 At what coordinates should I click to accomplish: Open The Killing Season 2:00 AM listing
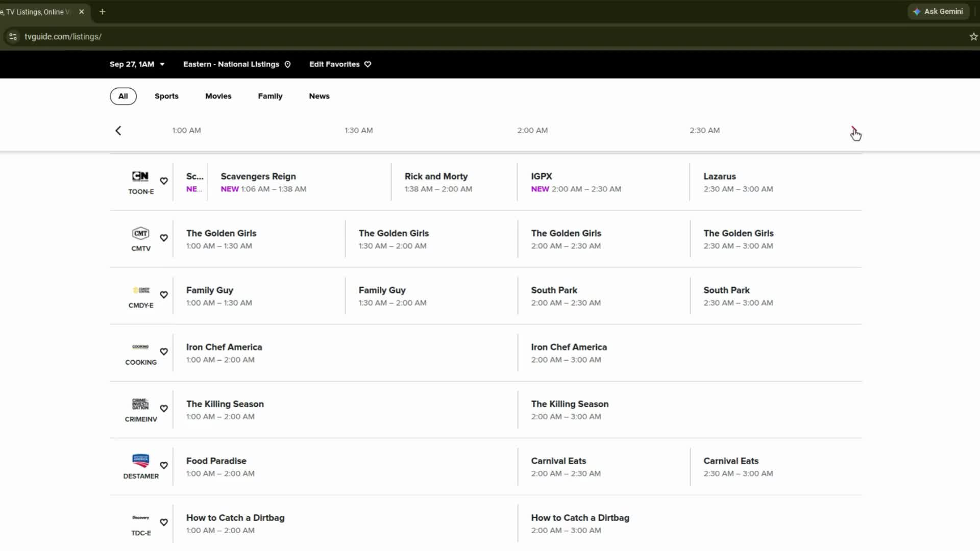pos(690,410)
